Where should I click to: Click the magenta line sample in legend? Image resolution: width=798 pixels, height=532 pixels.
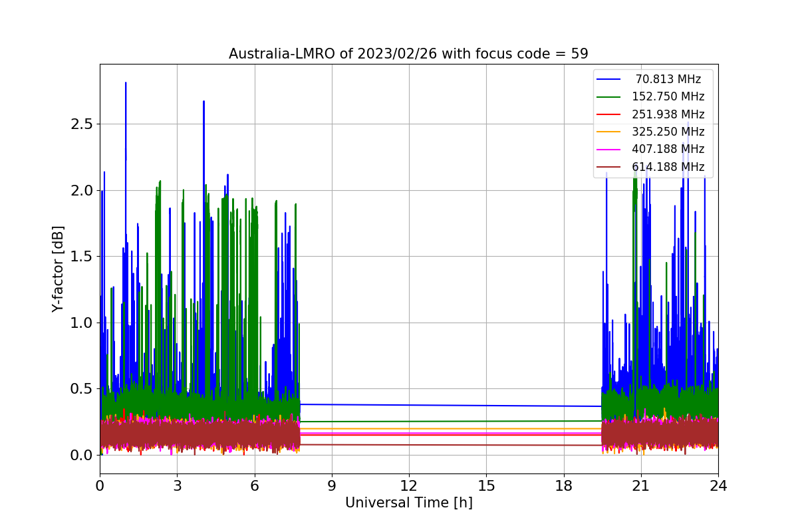609,150
